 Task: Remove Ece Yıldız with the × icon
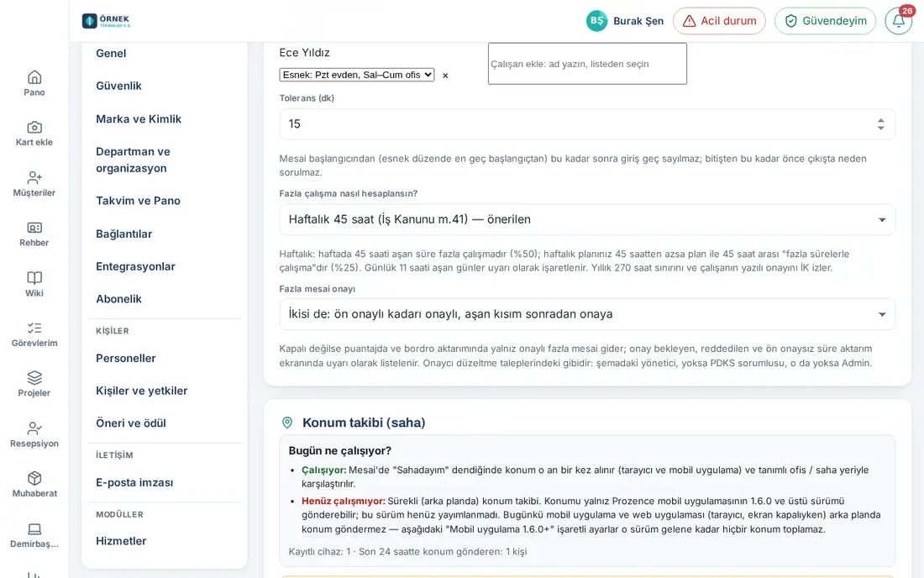[445, 76]
